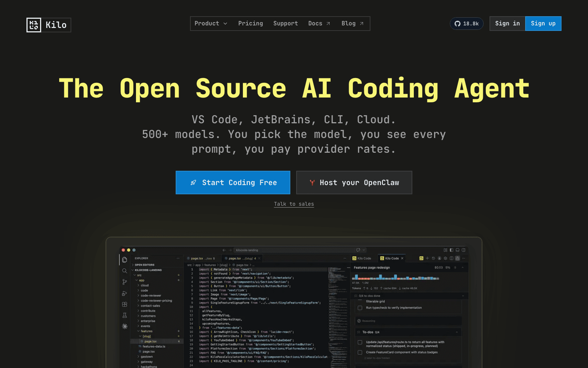This screenshot has width=588, height=368.
Task: Click the split-view icon in the Kilo Code toolbar
Action: point(451,258)
